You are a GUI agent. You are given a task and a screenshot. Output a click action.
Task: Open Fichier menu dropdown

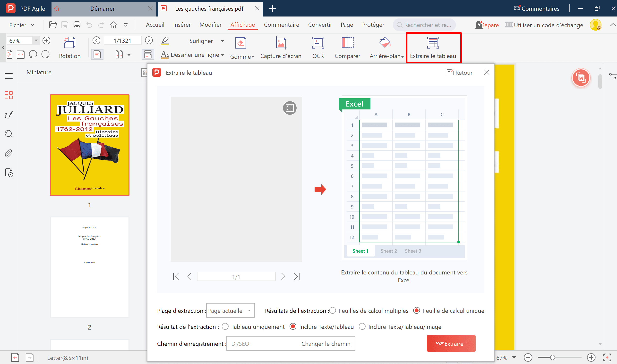(22, 25)
